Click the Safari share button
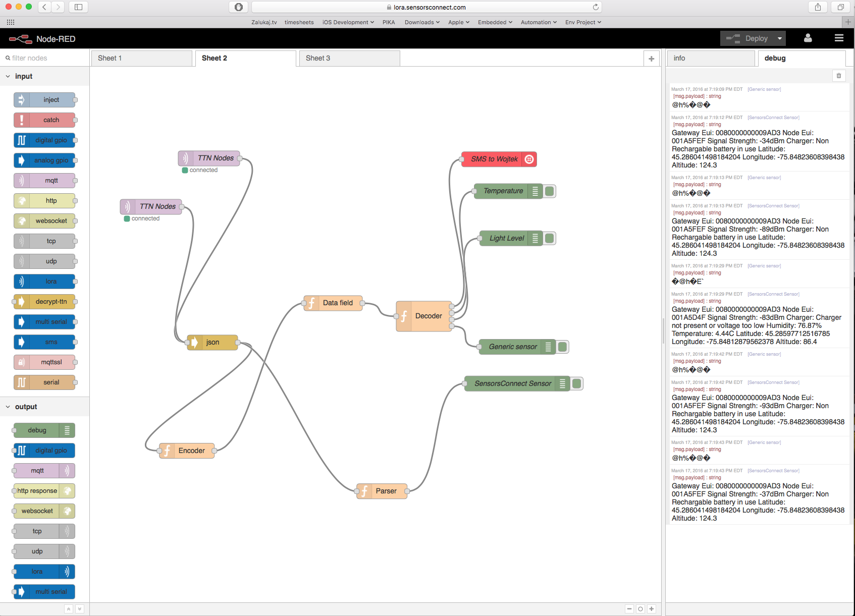This screenshot has width=855, height=616. (818, 7)
